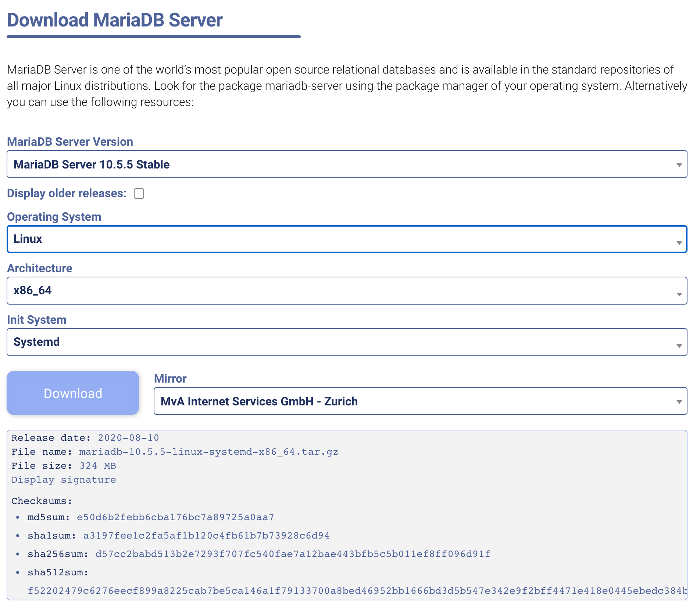Click the sha512sum hash value
Image resolution: width=700 pixels, height=607 pixels.
(357, 591)
